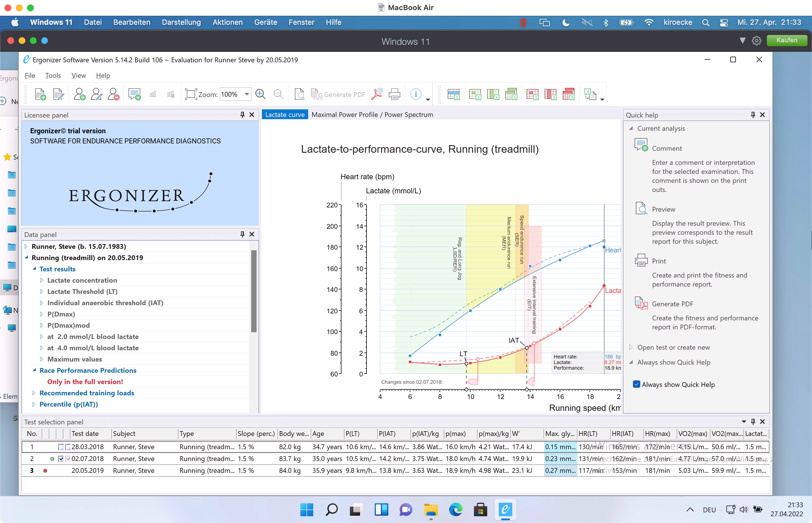Click the first green Excel table icon
The image size is (812, 523).
[x=475, y=94]
